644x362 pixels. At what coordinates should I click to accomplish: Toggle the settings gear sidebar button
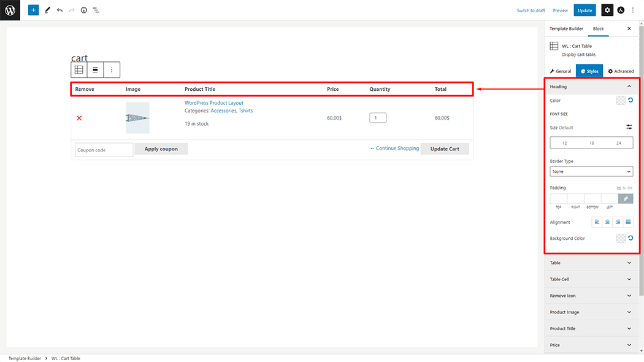pyautogui.click(x=607, y=10)
